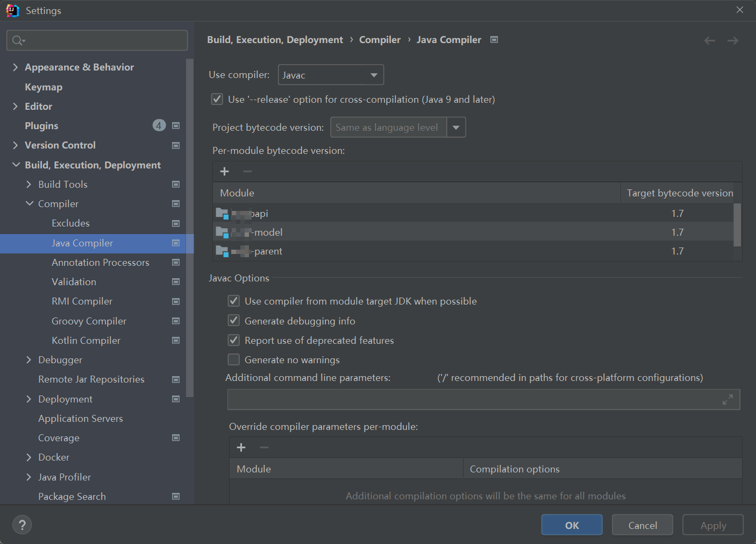756x544 pixels.
Task: Click the project-level icon beside Compiler
Action: pyautogui.click(x=176, y=204)
